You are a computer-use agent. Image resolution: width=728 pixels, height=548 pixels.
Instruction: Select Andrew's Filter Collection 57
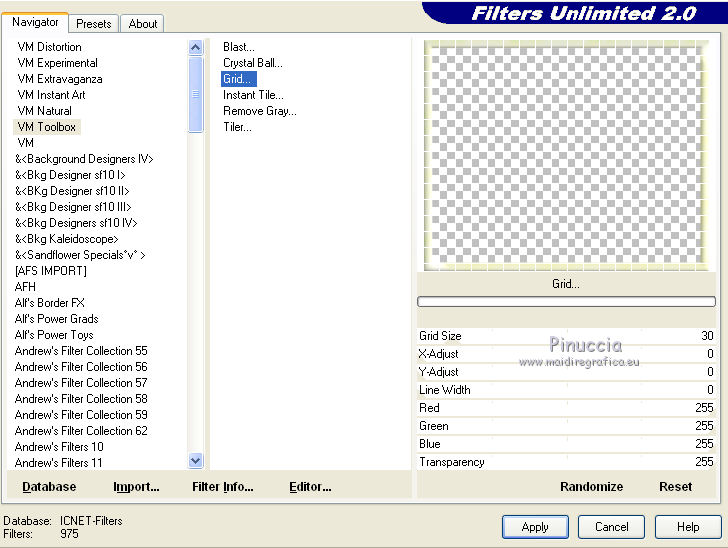[x=81, y=383]
